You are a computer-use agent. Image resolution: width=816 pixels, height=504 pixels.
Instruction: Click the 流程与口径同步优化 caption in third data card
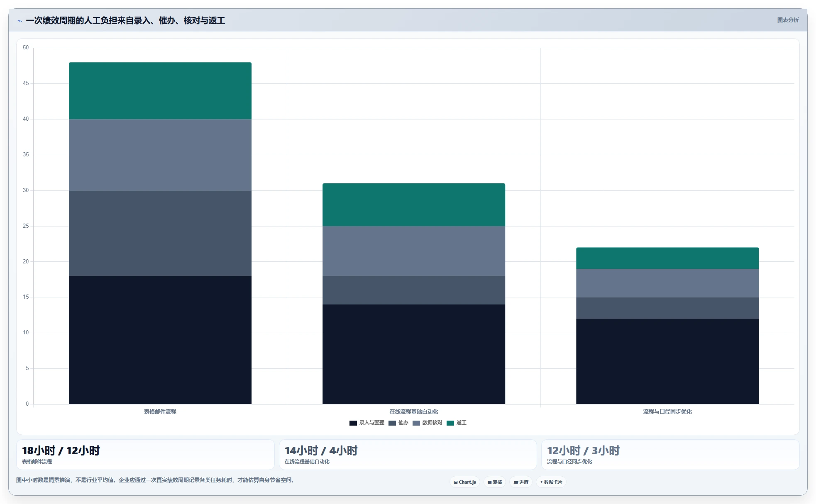569,461
